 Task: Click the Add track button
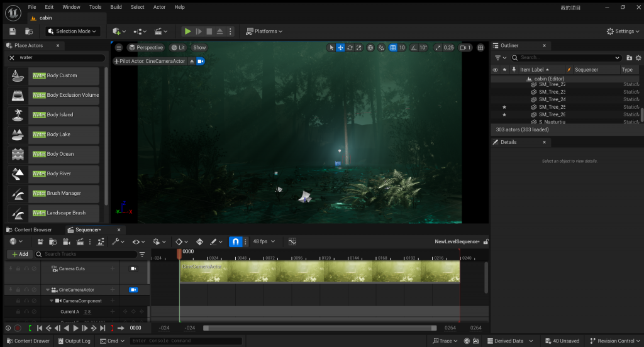point(19,254)
